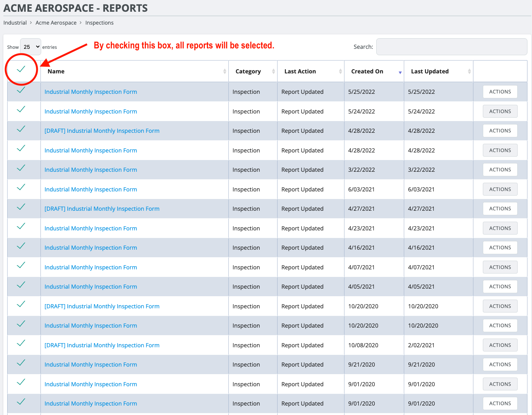532x415 pixels.
Task: Open the inspection form created 3/22/2022
Action: [x=91, y=170]
